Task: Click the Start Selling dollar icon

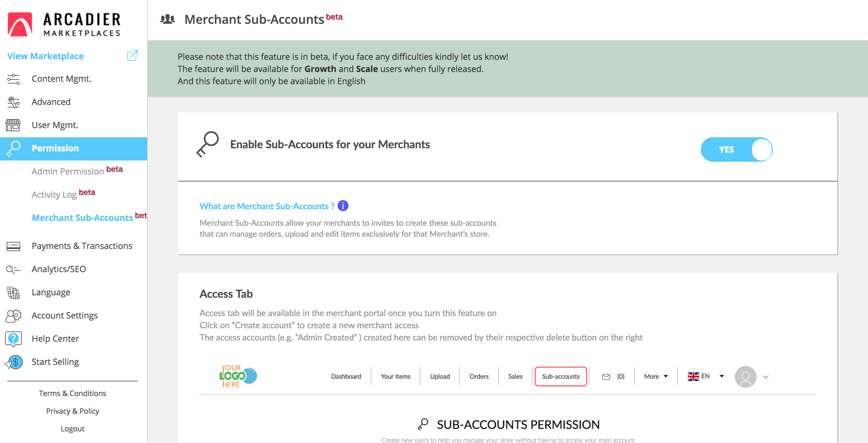Action: point(14,362)
